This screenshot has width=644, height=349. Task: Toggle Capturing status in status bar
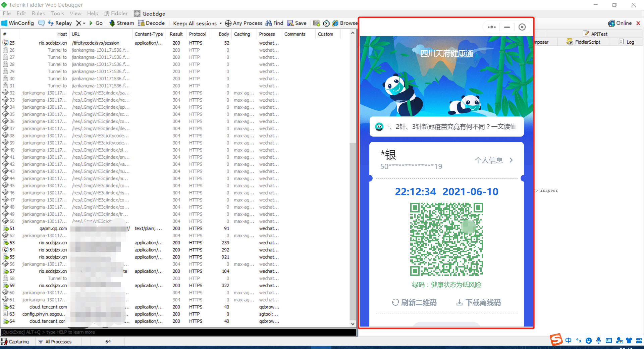15,342
